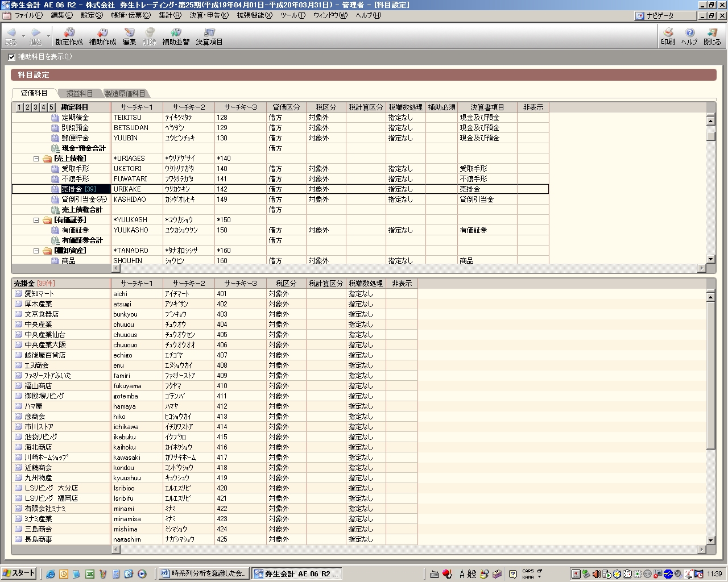Open the 集計(R) menu

(169, 15)
